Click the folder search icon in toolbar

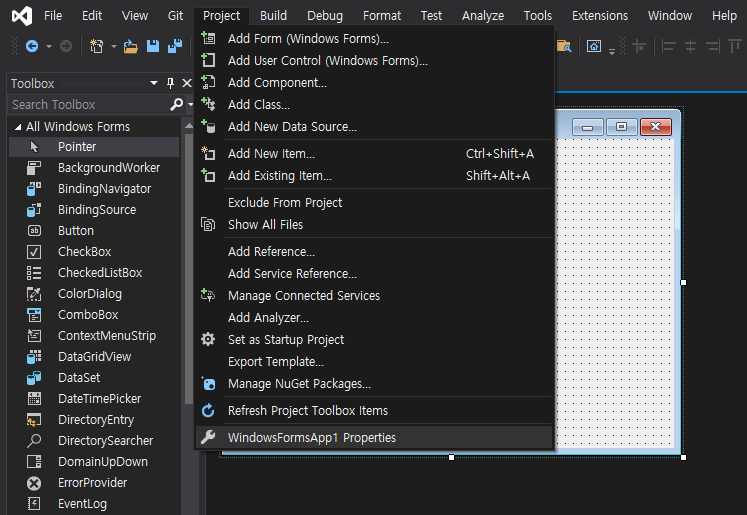(x=564, y=46)
